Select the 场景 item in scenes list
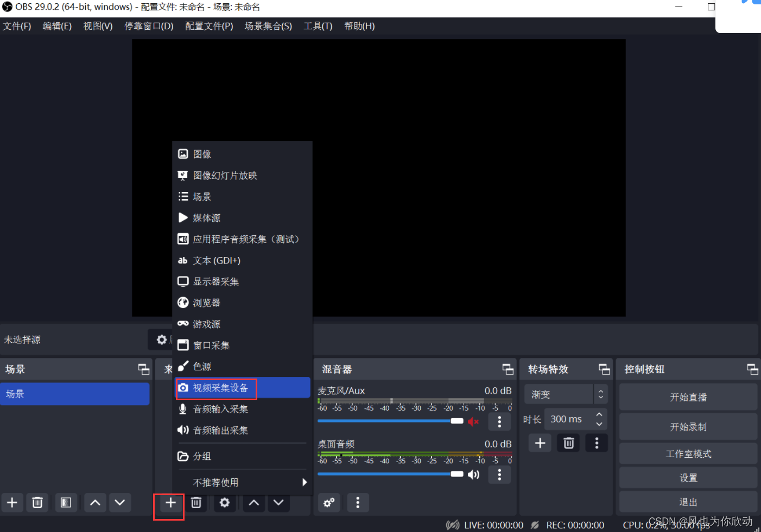Viewport: 761px width, 532px height. coord(75,394)
